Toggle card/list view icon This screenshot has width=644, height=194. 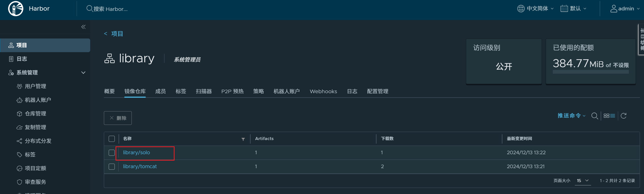[x=609, y=116]
